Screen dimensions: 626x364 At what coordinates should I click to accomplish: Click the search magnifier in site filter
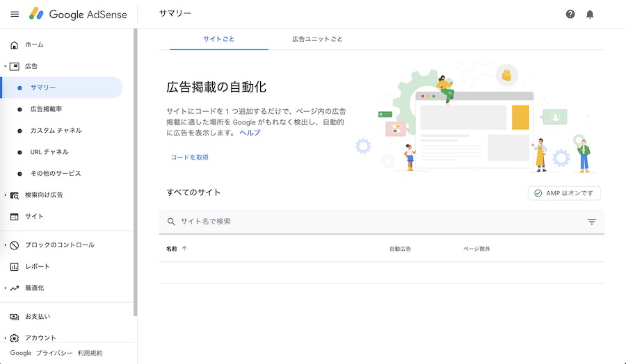pyautogui.click(x=171, y=222)
